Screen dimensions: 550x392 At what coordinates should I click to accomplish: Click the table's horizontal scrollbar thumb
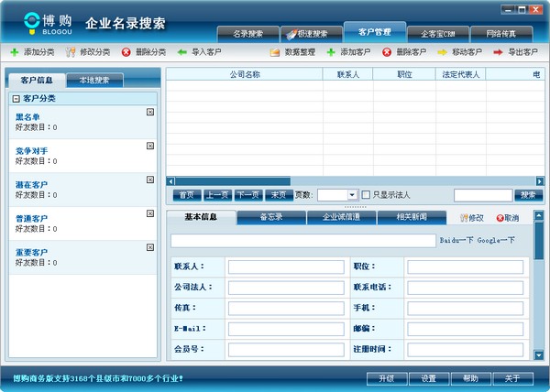click(233, 181)
